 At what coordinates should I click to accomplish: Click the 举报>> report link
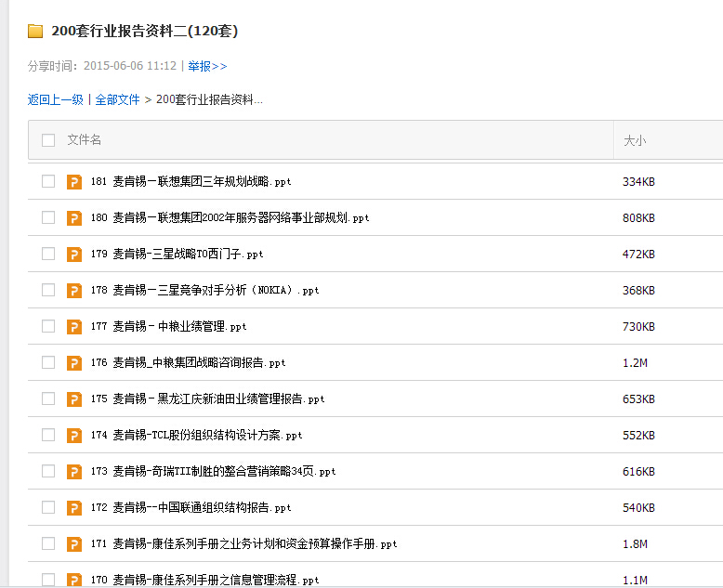(207, 66)
